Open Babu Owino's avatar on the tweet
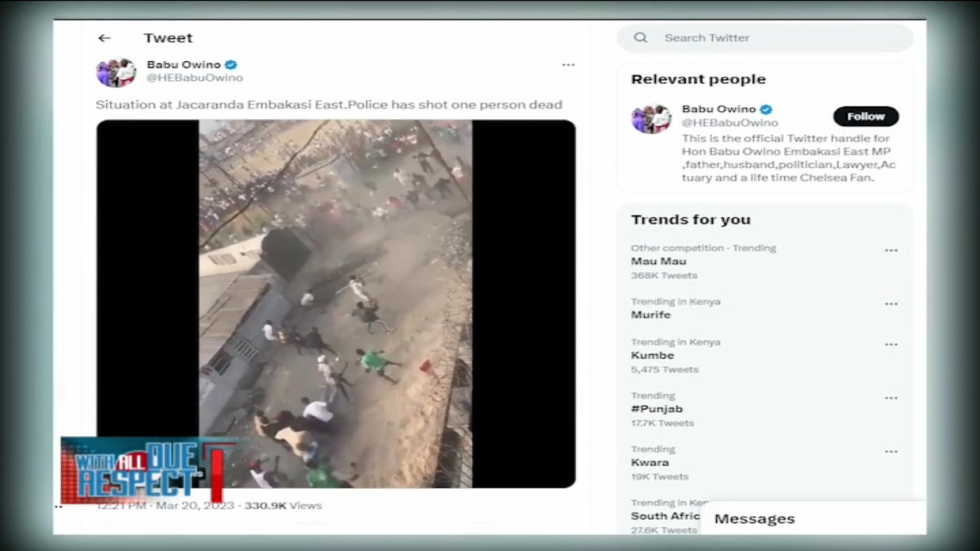 pyautogui.click(x=116, y=73)
